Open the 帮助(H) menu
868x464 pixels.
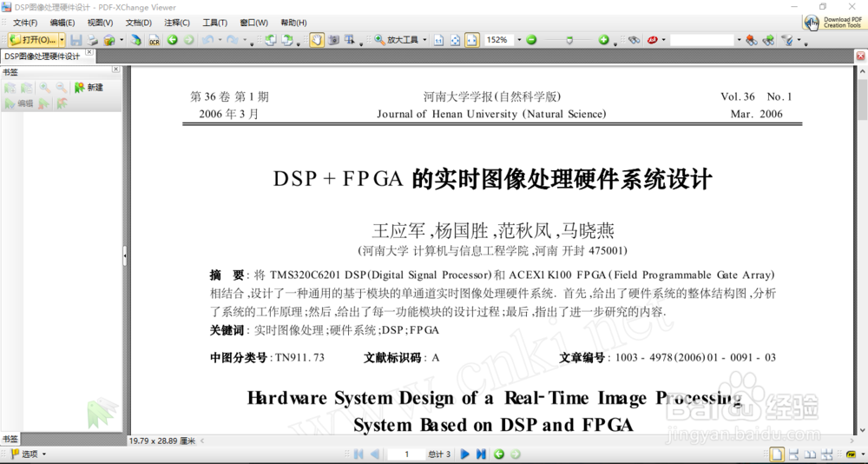coord(293,23)
